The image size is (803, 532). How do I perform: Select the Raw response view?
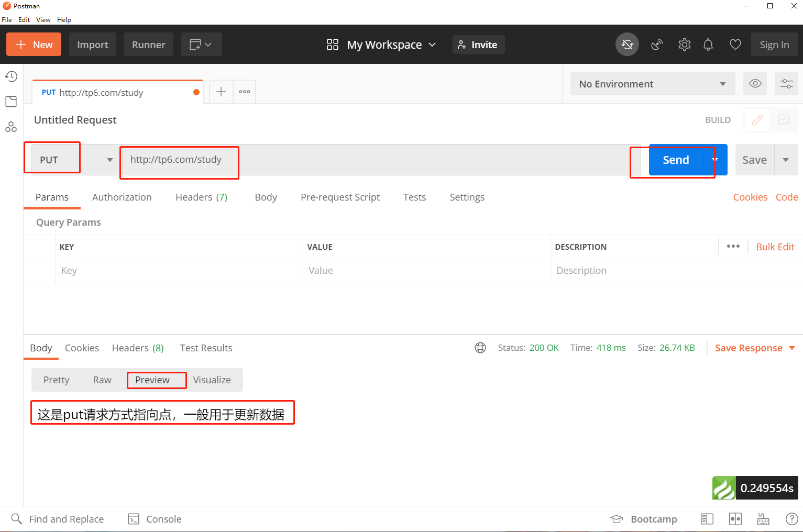(102, 380)
